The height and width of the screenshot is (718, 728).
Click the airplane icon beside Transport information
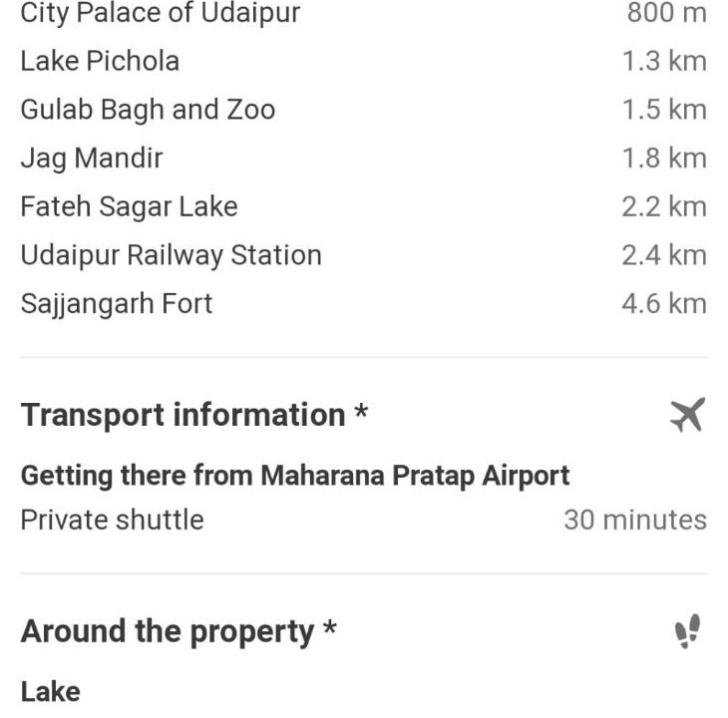[687, 415]
